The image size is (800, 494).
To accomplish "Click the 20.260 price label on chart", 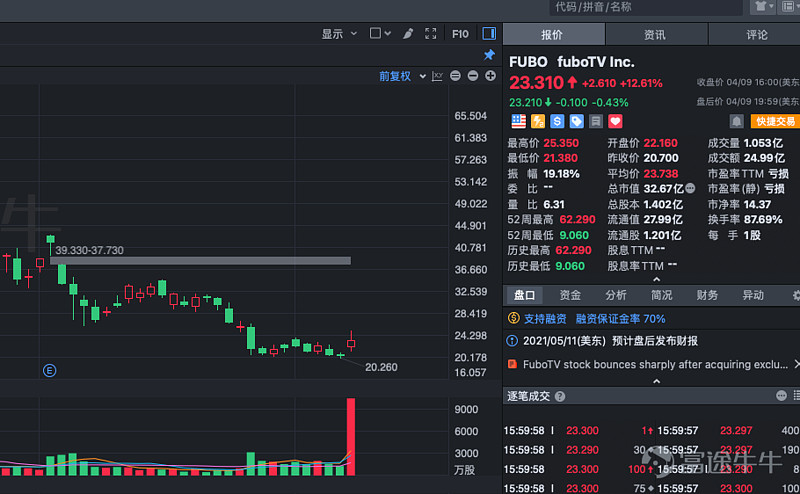I will tap(381, 367).
